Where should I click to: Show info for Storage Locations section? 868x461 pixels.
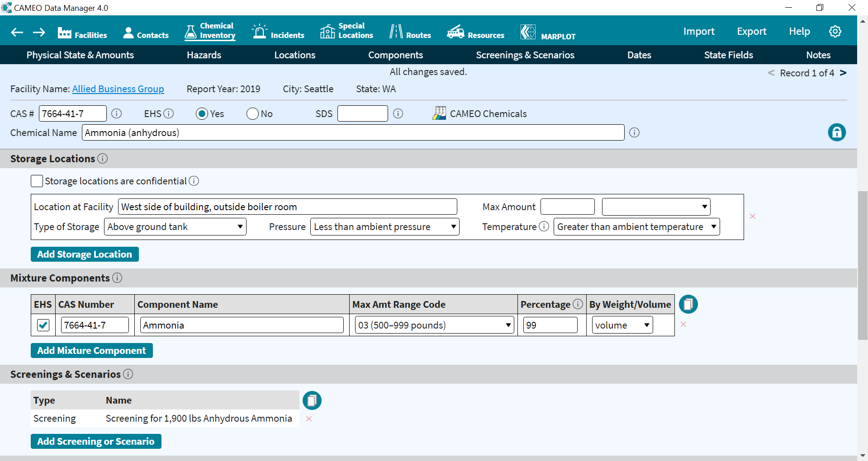pos(103,159)
